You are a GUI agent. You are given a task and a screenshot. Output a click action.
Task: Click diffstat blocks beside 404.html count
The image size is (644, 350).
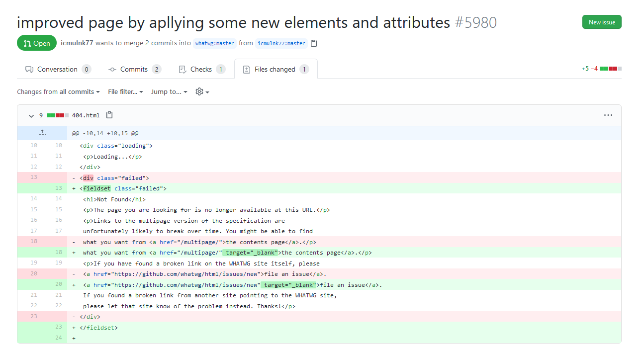[x=57, y=115]
